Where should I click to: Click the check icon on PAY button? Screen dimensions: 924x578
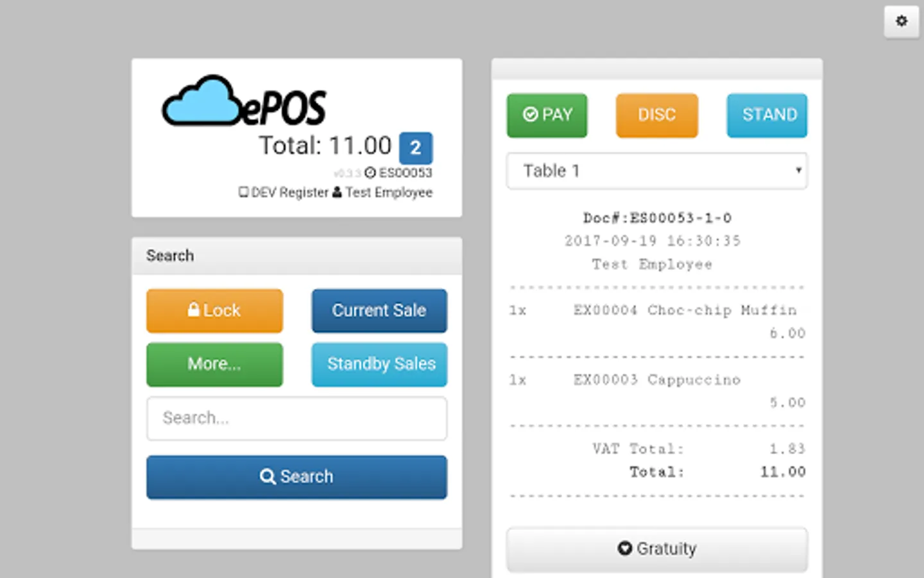click(x=530, y=114)
